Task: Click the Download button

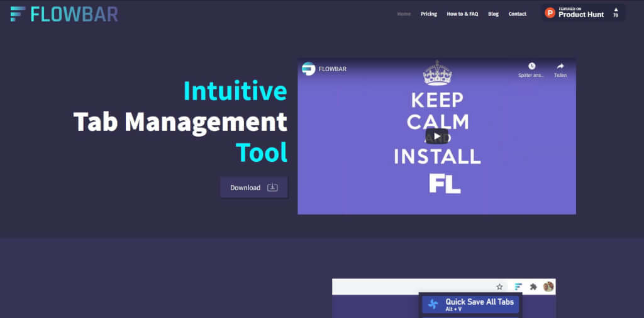Action: coord(254,188)
